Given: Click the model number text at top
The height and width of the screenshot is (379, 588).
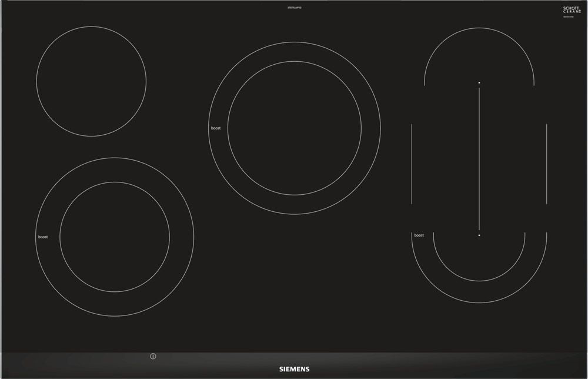Looking at the screenshot, I should click(295, 8).
